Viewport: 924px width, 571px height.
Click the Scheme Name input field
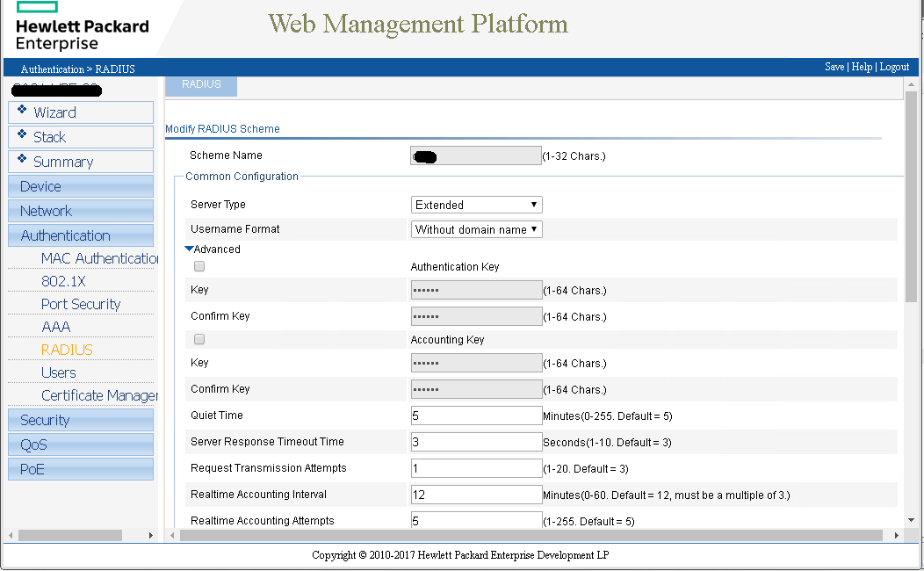pos(475,155)
